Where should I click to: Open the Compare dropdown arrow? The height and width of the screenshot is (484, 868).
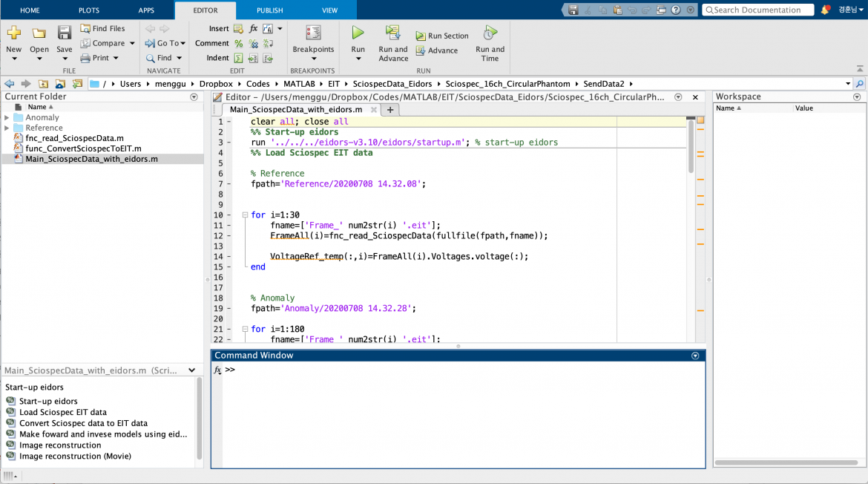tap(132, 43)
